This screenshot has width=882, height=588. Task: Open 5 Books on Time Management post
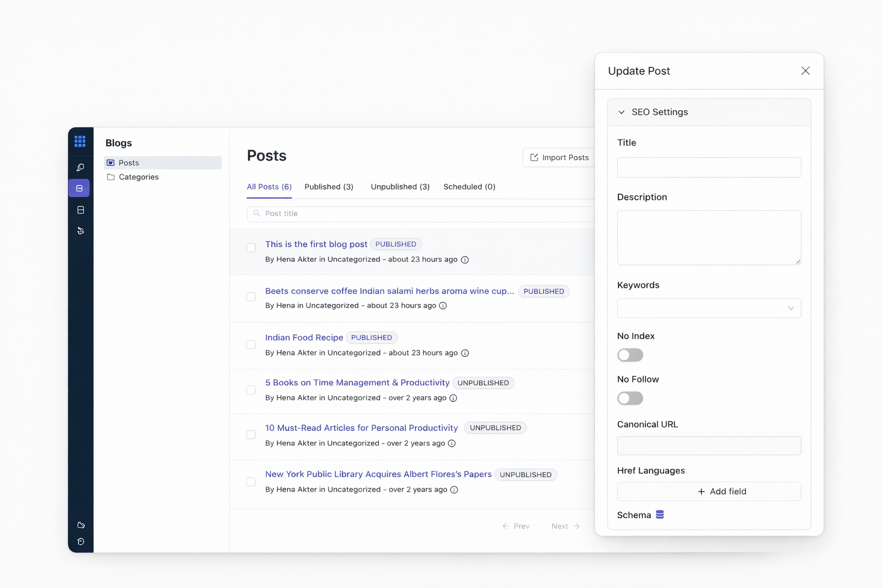(x=357, y=382)
